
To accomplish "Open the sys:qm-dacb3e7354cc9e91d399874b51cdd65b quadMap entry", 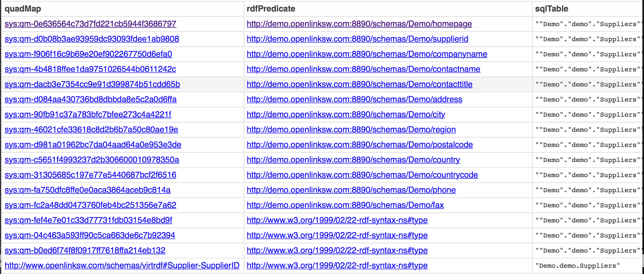I will point(92,84).
